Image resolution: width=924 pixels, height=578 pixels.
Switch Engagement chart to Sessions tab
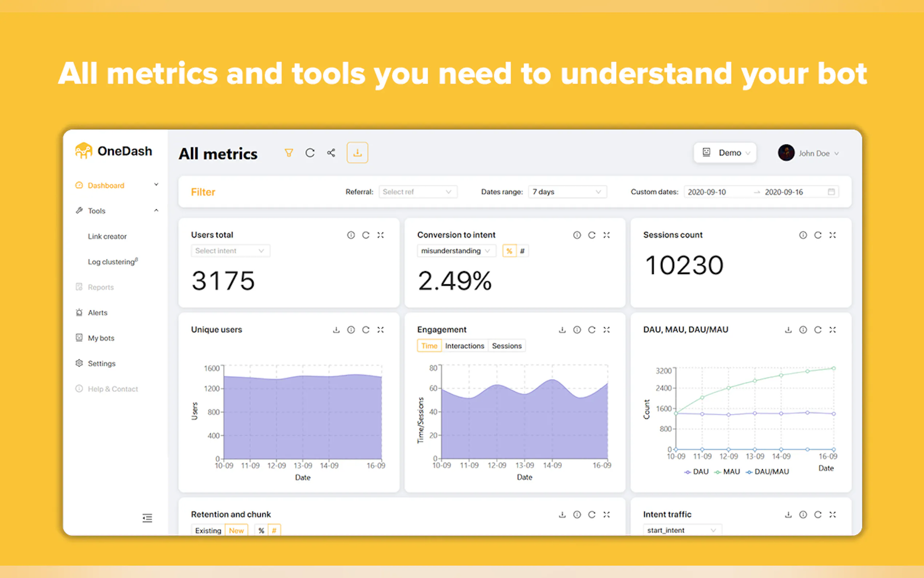pos(506,345)
